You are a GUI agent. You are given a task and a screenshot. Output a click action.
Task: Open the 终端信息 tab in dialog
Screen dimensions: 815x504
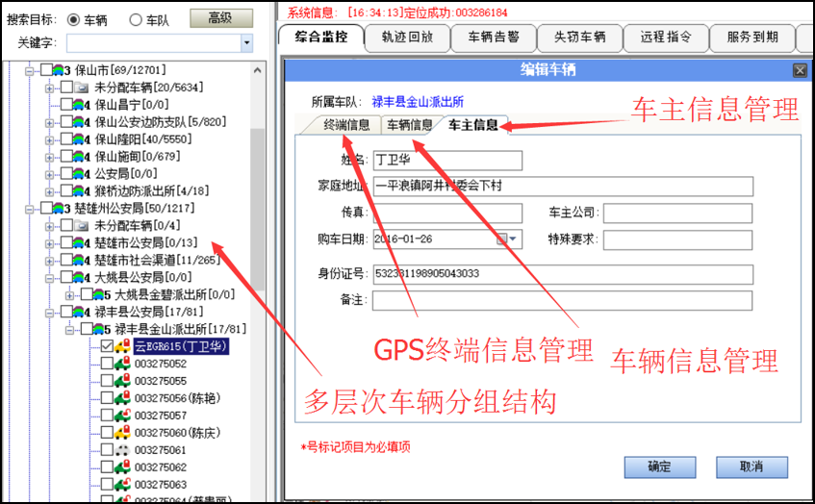pos(345,124)
